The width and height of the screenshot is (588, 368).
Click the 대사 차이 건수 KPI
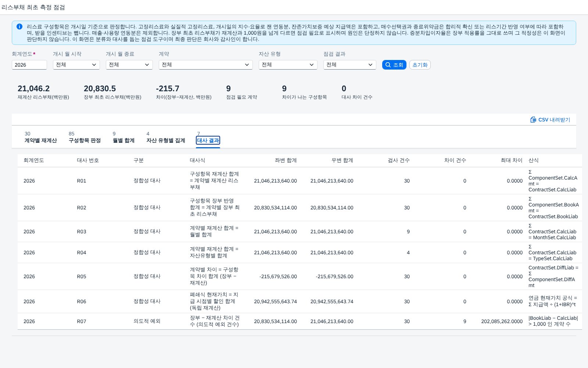pyautogui.click(x=357, y=92)
